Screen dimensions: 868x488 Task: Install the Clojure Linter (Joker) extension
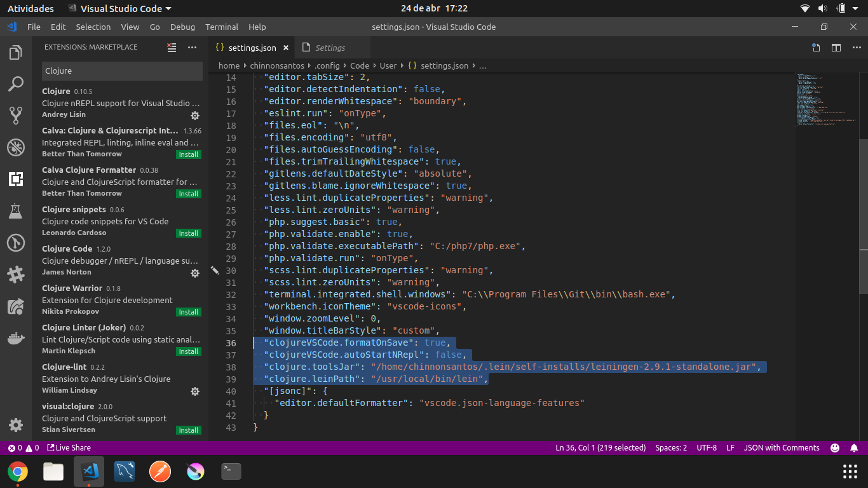(188, 351)
